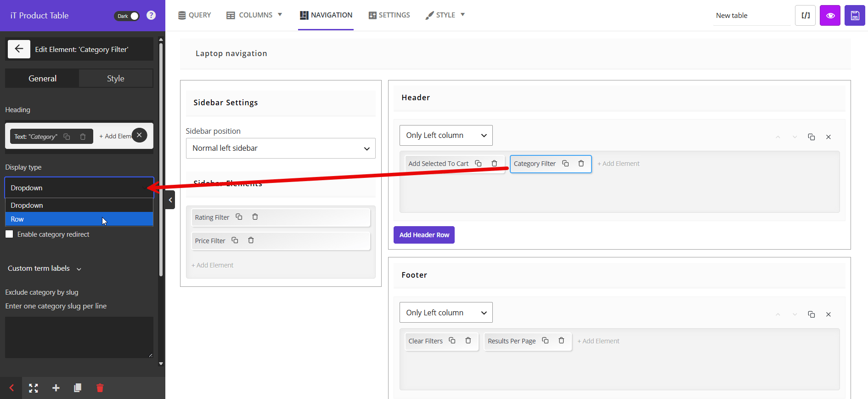This screenshot has width=868, height=399.
Task: Open the Display type dropdown
Action: point(79,188)
